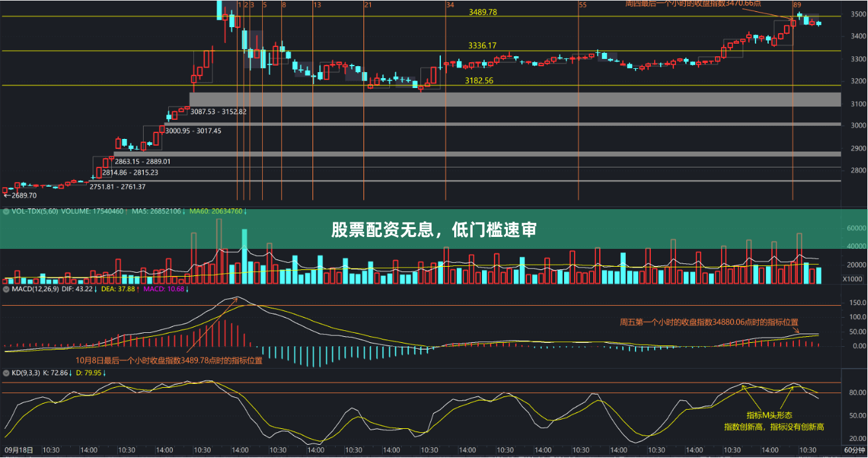Open the KD indicator dropdown arrow
This screenshot has height=458, width=868.
coord(6,373)
